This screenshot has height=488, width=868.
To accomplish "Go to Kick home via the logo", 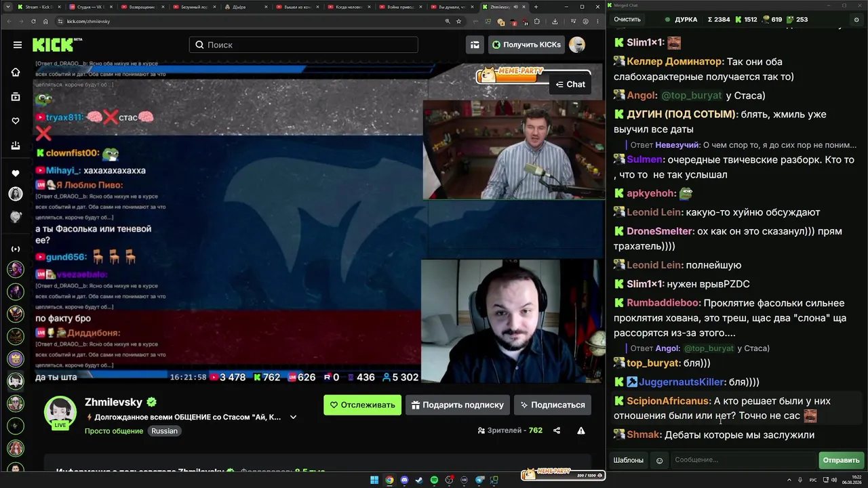I will [58, 45].
